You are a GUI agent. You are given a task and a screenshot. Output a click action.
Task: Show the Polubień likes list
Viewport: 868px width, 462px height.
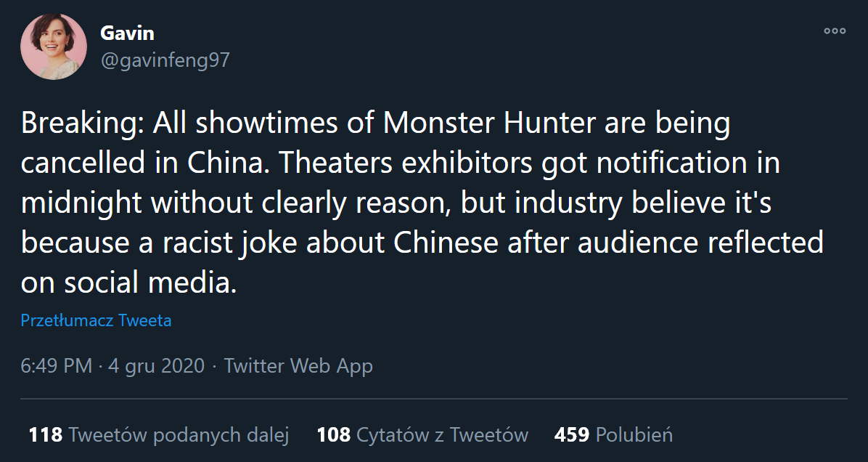[x=634, y=435]
